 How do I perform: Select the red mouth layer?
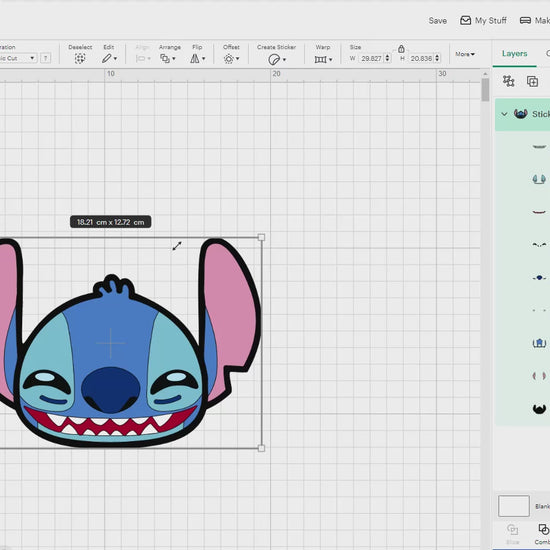(x=539, y=212)
